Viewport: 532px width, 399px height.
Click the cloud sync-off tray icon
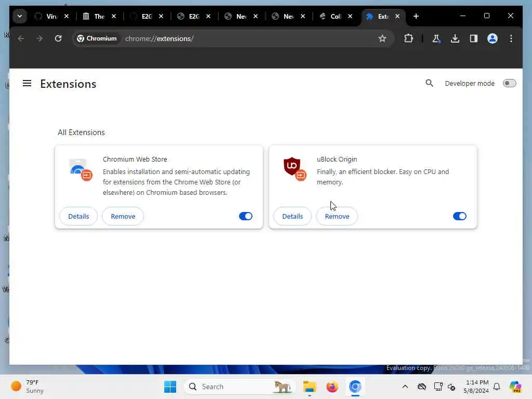(x=422, y=387)
